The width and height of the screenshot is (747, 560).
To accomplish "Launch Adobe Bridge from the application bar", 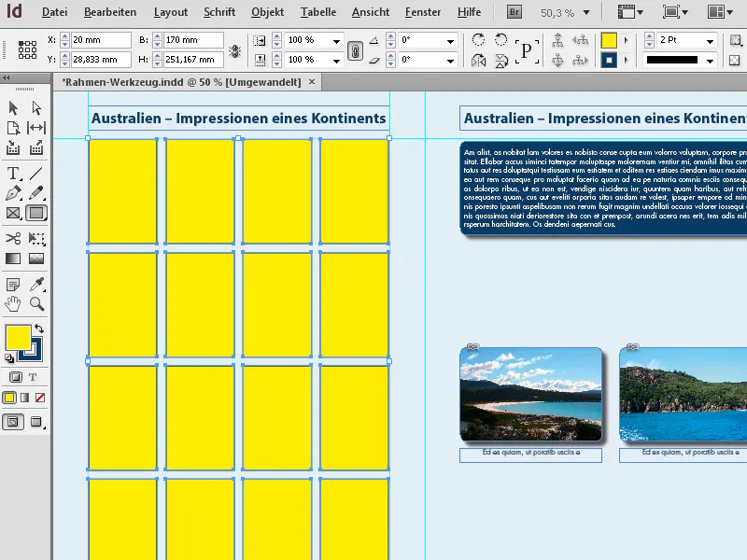I will pos(514,12).
